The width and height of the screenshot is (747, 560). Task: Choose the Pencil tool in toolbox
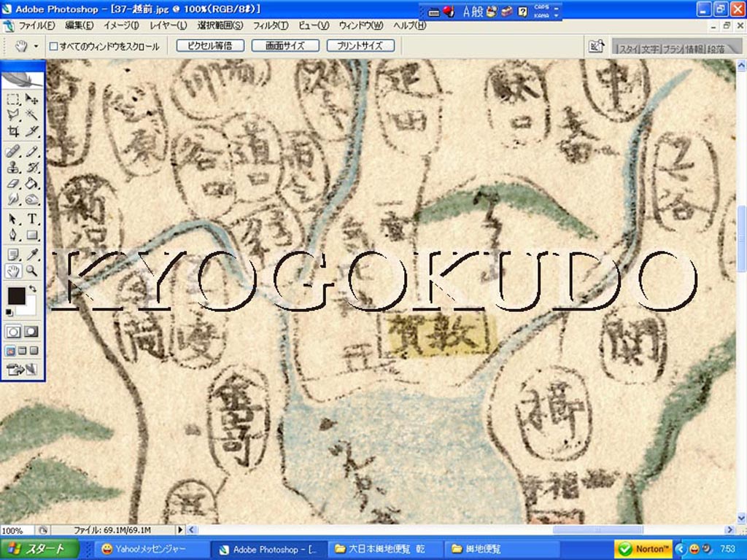(31, 152)
